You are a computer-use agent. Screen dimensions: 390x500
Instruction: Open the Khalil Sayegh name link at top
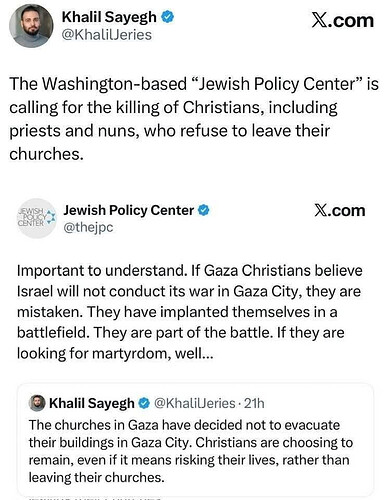[x=109, y=17]
